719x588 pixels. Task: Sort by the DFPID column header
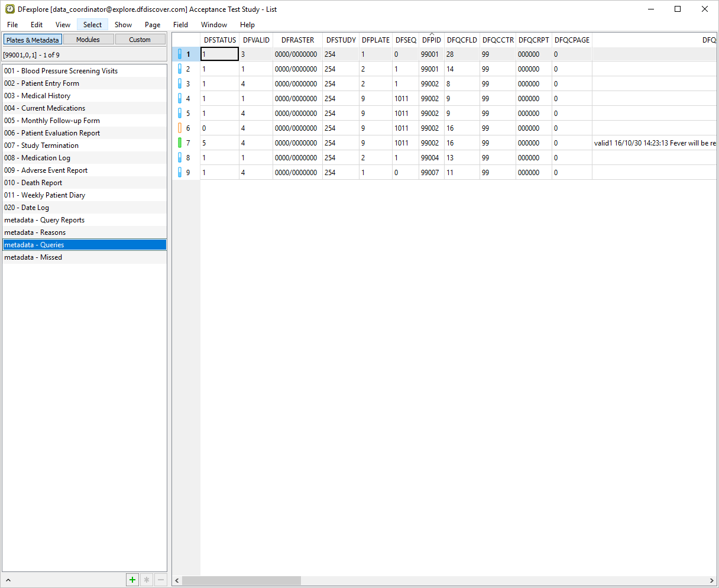click(x=431, y=40)
